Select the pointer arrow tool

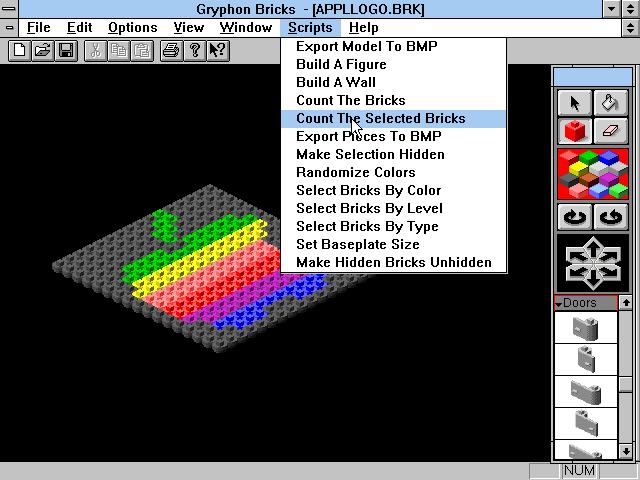pos(575,103)
